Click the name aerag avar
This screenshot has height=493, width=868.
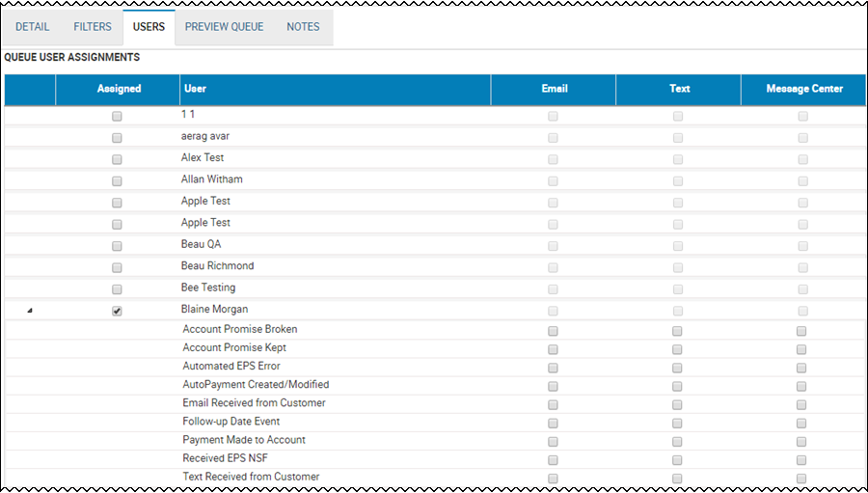(x=204, y=136)
